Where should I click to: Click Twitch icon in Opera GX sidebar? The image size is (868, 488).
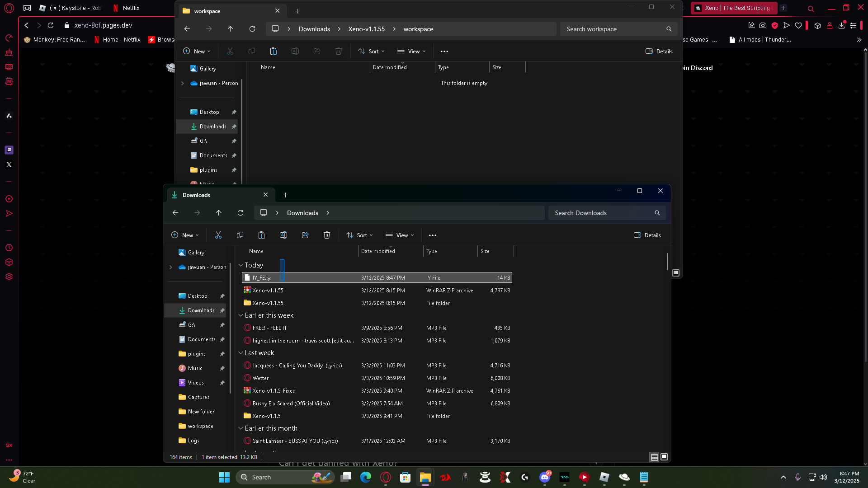click(x=9, y=150)
